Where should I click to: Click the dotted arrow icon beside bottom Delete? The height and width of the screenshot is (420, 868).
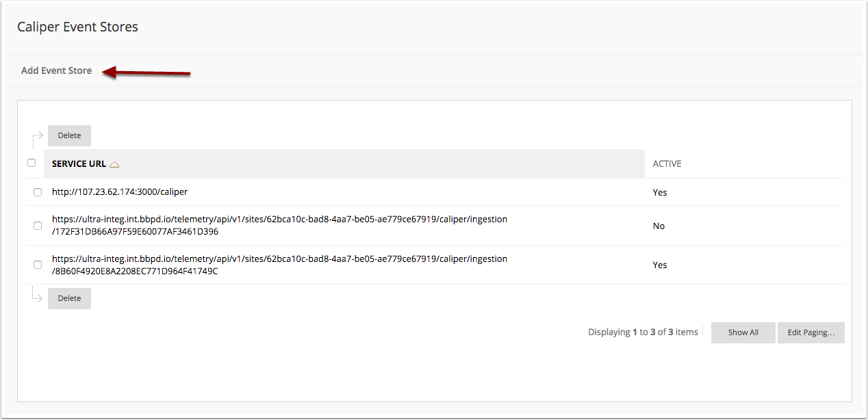pyautogui.click(x=38, y=294)
